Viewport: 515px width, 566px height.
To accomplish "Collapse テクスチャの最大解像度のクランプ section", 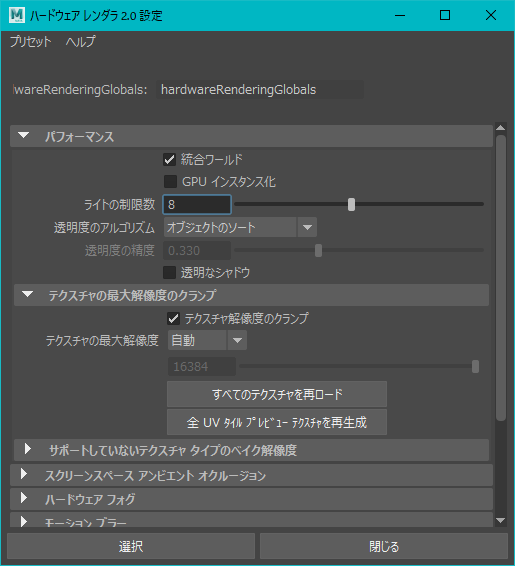I will 251,295.
